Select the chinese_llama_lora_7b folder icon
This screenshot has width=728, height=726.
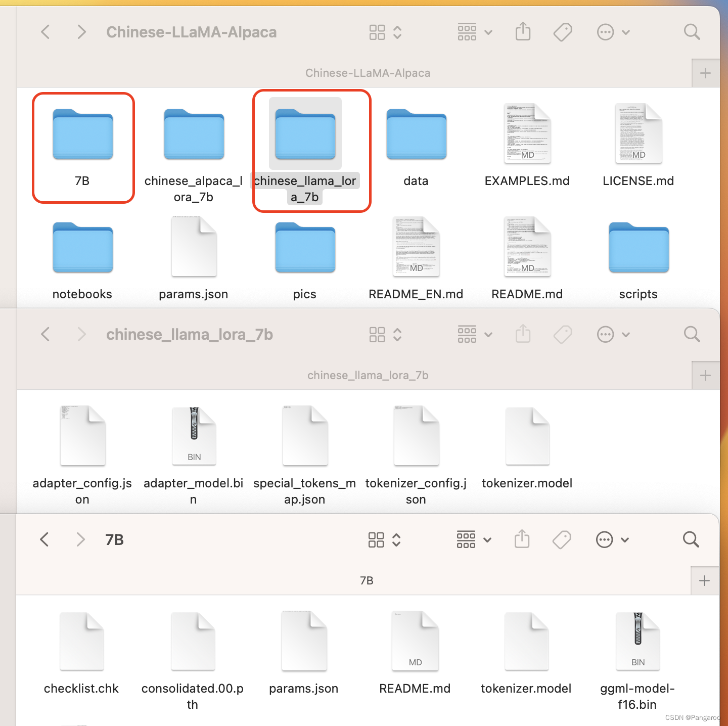(305, 134)
